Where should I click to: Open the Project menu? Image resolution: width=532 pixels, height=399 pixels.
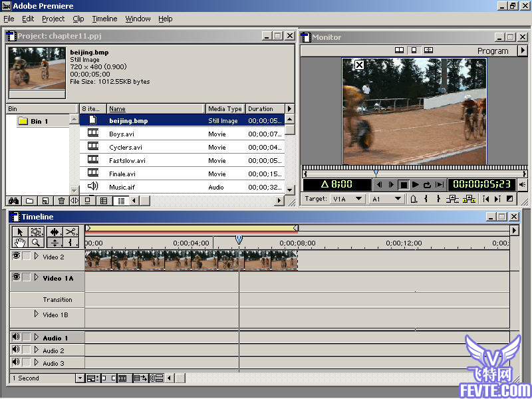(53, 19)
